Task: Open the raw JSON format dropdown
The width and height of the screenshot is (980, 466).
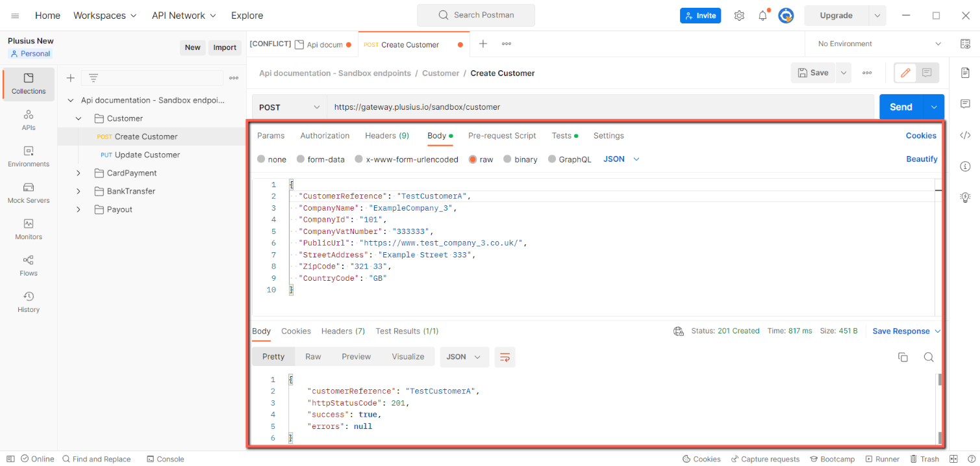Action: [x=622, y=159]
